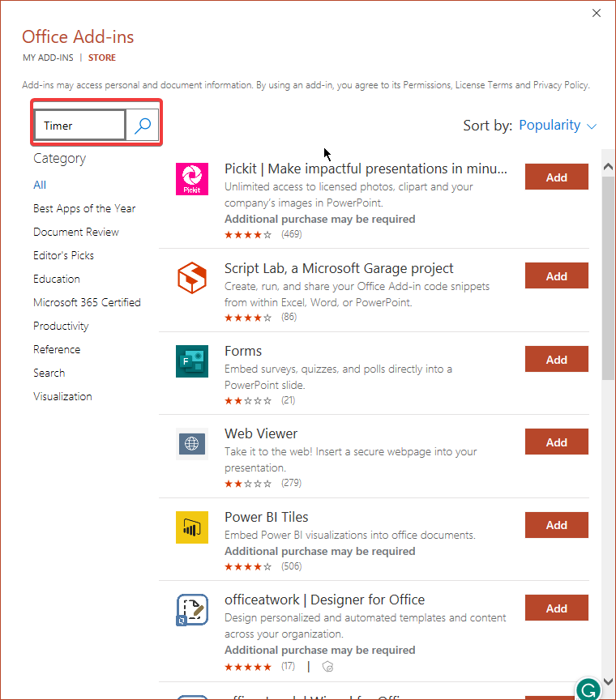Screen dimensions: 616x700
Task: Add the Web Viewer add-in
Action: [557, 442]
